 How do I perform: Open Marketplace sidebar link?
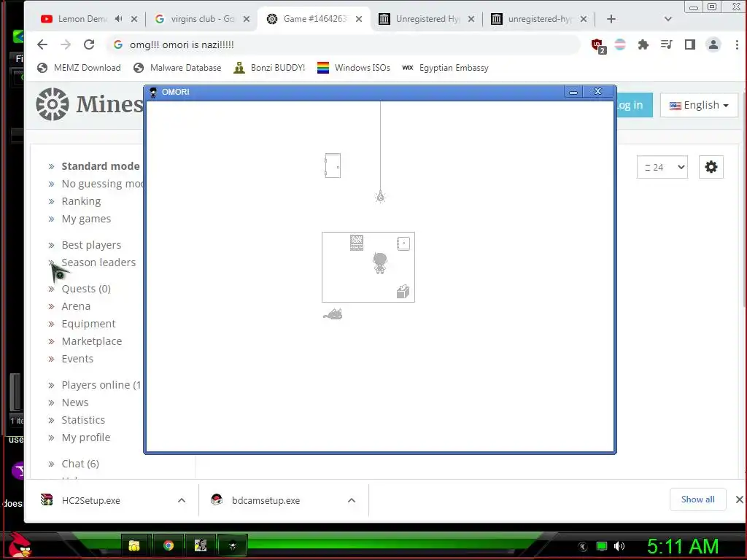pos(92,342)
